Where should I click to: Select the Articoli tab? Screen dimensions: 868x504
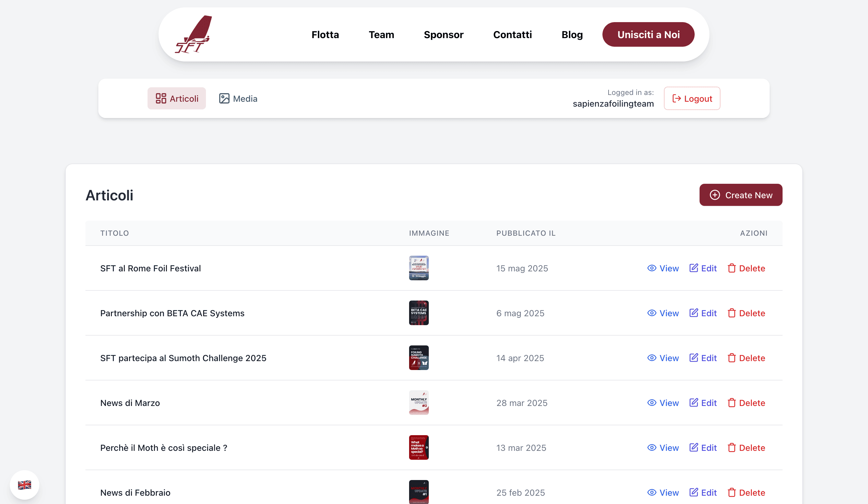[177, 99]
